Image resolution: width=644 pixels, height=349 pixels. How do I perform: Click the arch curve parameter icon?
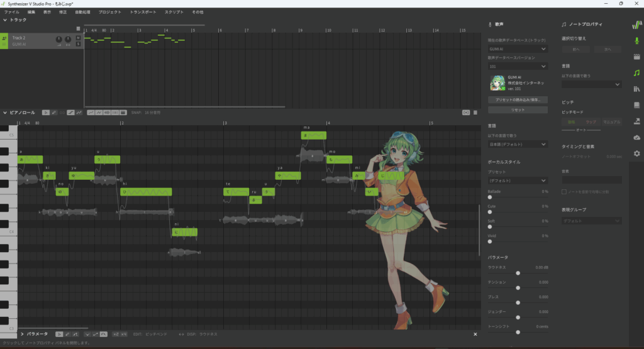coord(104,334)
